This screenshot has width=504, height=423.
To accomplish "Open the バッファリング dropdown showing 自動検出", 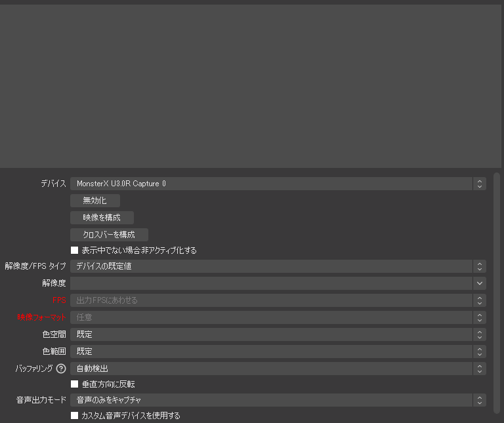I will (x=278, y=369).
